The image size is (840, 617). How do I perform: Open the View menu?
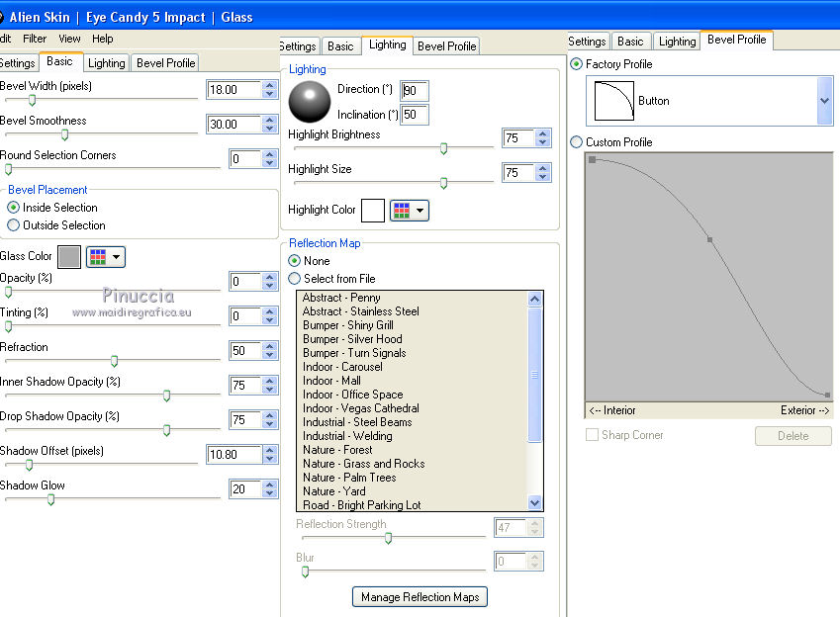(x=69, y=39)
